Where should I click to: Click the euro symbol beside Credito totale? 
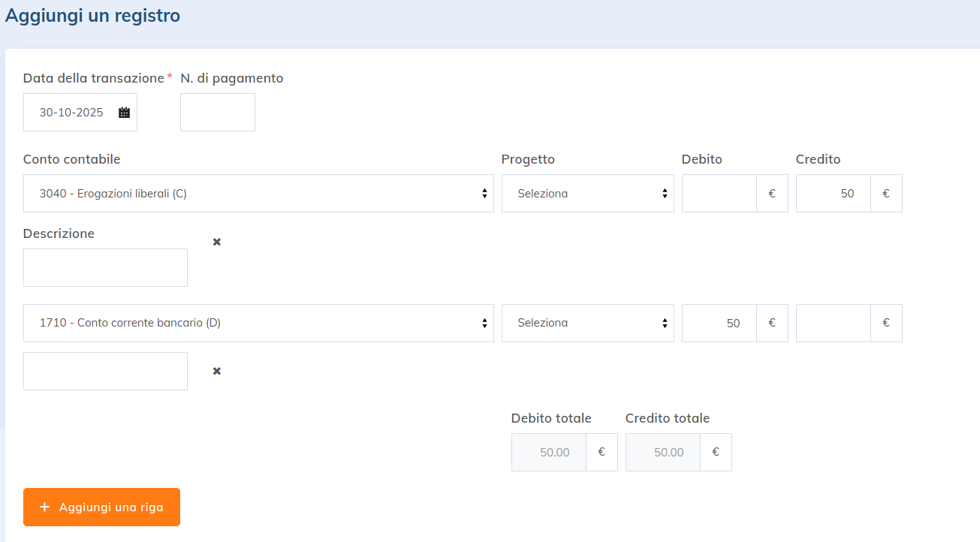pos(716,452)
